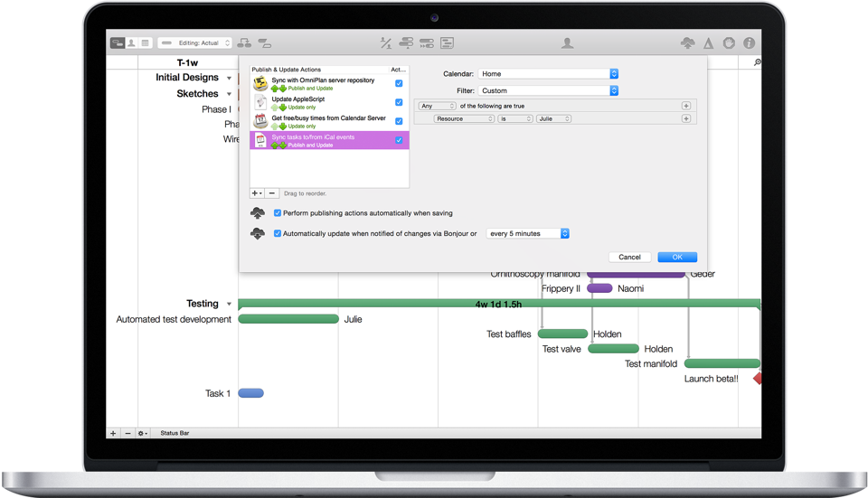Click the styles palette toolbar icon
This screenshot has width=868, height=498.
click(729, 43)
